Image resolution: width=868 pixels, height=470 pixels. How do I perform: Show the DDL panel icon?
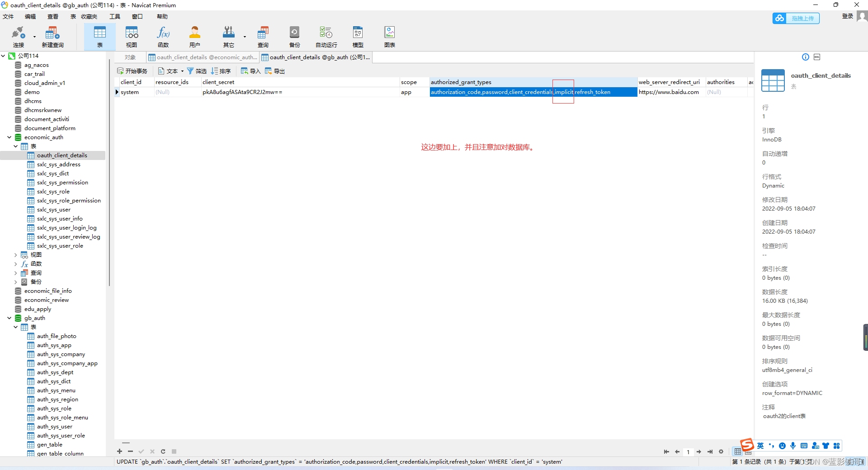[817, 57]
